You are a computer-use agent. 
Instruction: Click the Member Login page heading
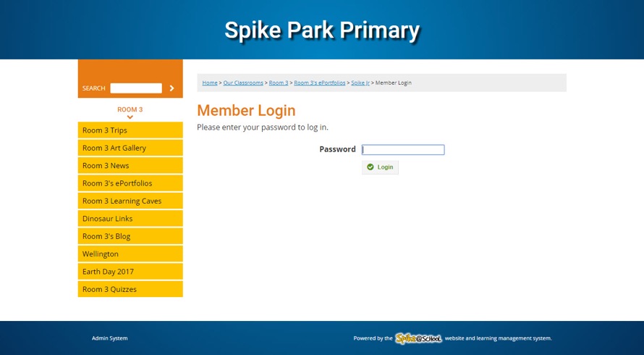point(246,110)
